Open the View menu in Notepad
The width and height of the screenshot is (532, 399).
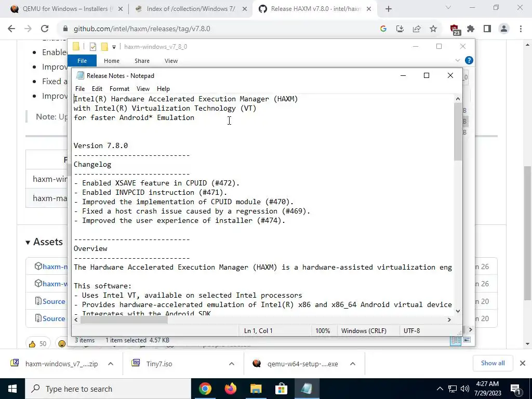point(143,88)
